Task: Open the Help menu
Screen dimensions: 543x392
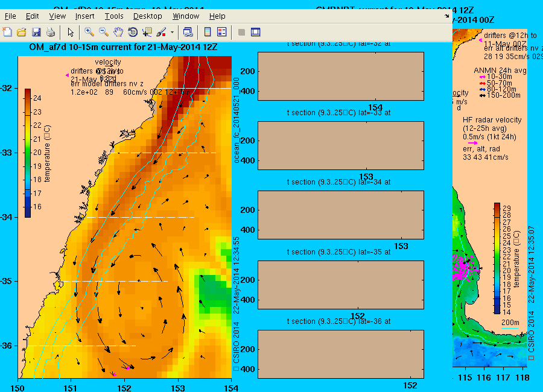Action: pos(217,16)
